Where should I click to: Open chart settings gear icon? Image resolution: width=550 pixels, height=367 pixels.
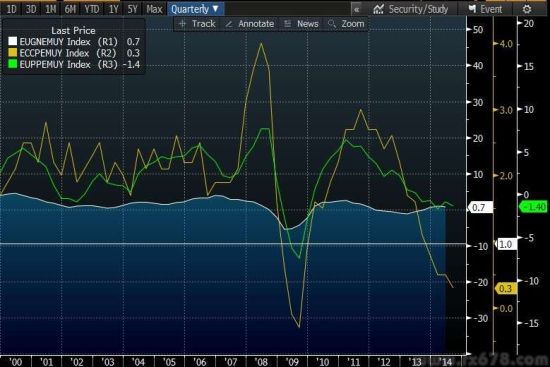pyautogui.click(x=527, y=9)
